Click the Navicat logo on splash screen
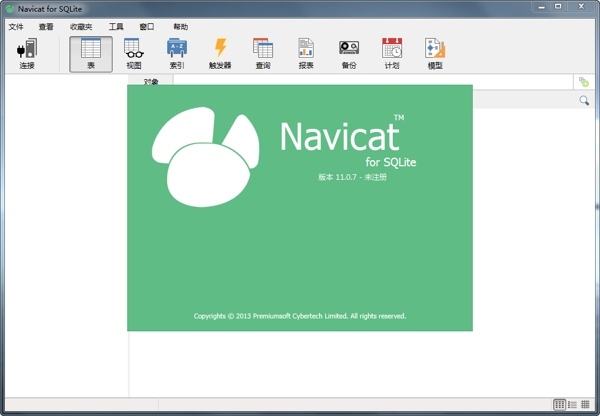This screenshot has height=416, width=600. click(x=206, y=157)
